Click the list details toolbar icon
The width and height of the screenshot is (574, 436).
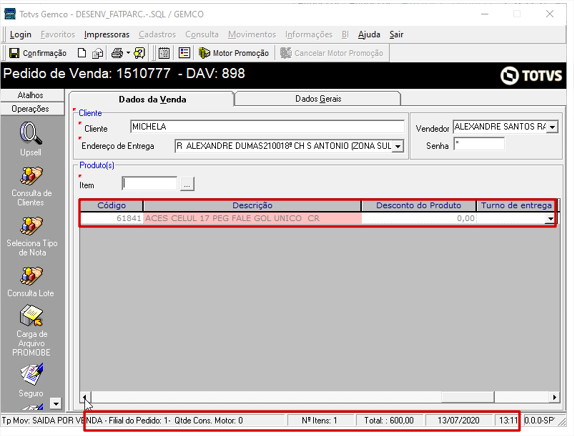pyautogui.click(x=184, y=53)
